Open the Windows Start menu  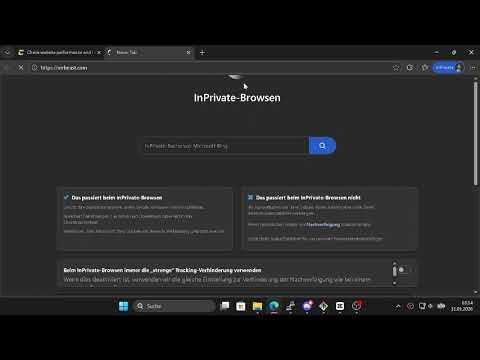click(x=123, y=306)
